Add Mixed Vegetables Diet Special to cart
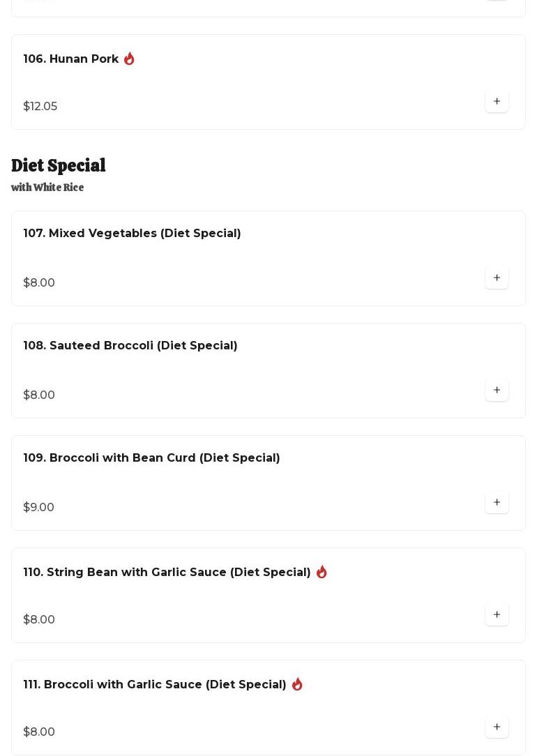The image size is (537, 756). (497, 278)
